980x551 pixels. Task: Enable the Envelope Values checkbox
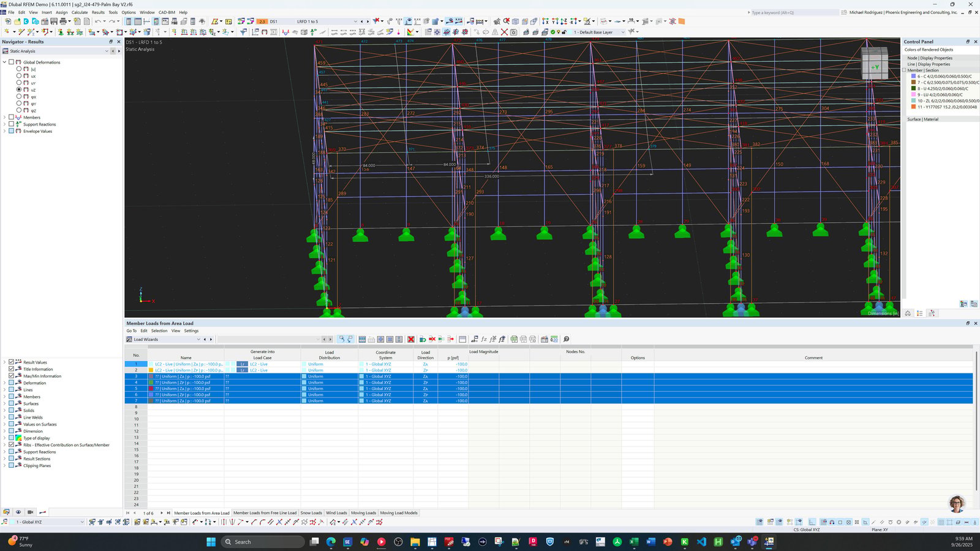[11, 131]
